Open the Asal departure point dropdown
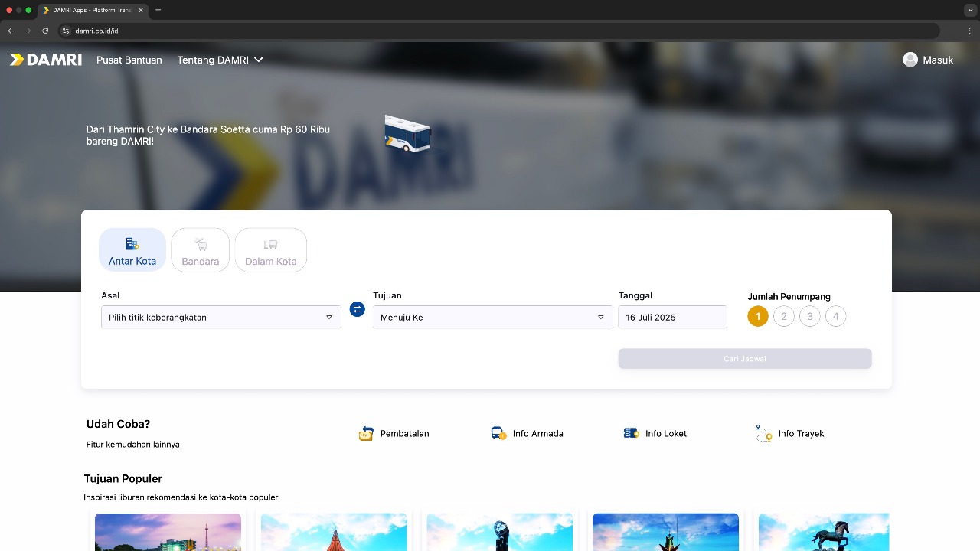 coord(221,317)
